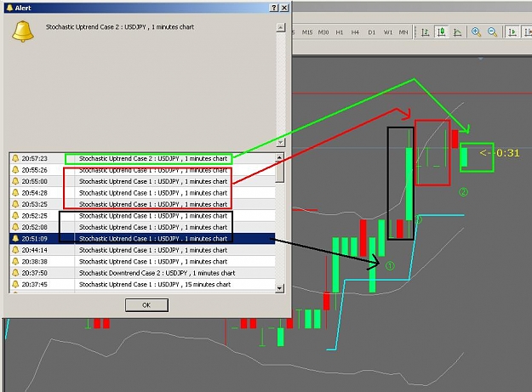Change chart period to D1
Image resolution: width=532 pixels, height=392 pixels.
(371, 32)
